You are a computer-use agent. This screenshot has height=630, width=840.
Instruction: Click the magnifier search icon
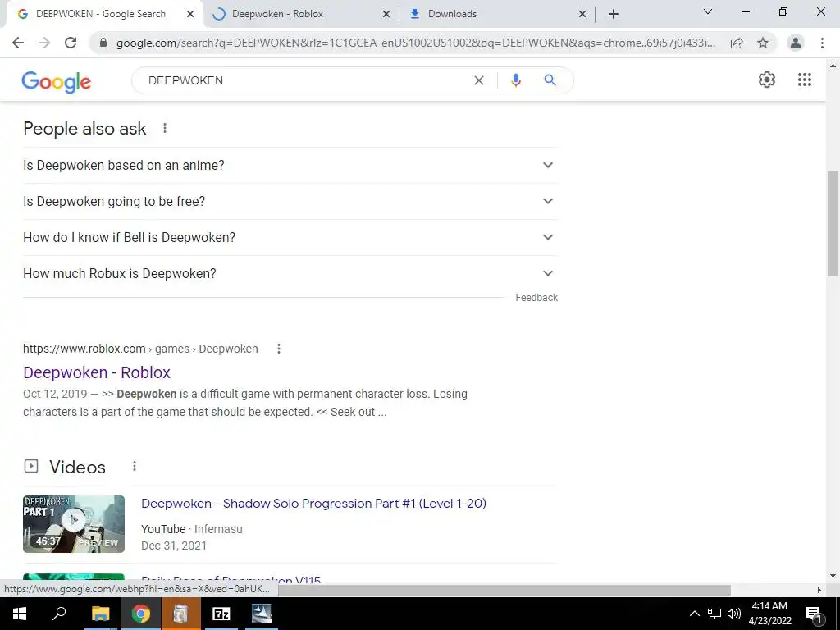click(550, 80)
